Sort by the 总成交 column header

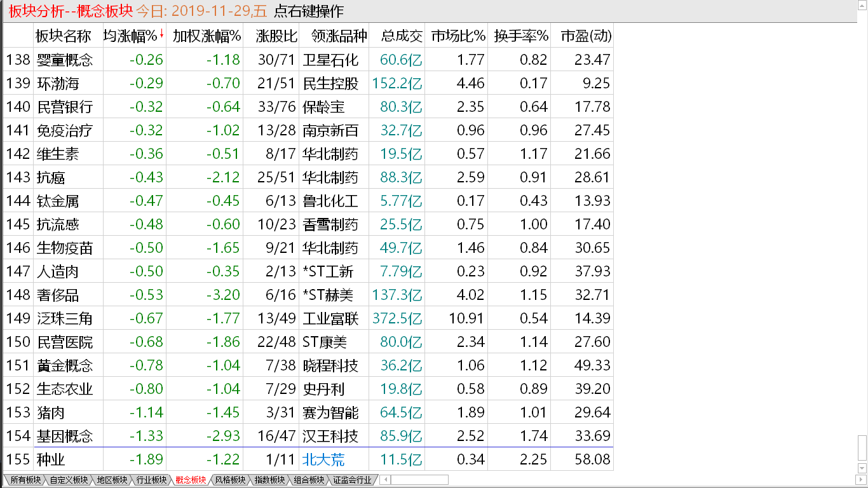[x=402, y=36]
